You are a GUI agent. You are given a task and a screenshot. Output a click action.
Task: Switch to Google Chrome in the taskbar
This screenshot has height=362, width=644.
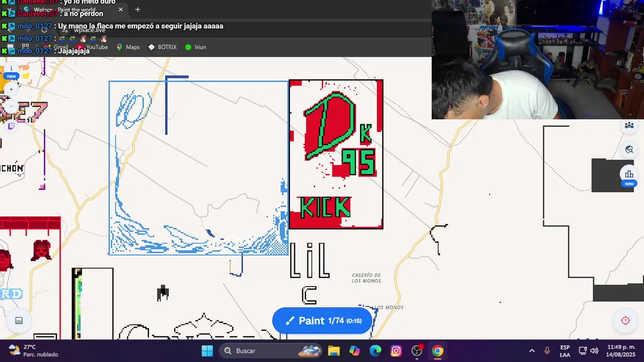pos(438,351)
